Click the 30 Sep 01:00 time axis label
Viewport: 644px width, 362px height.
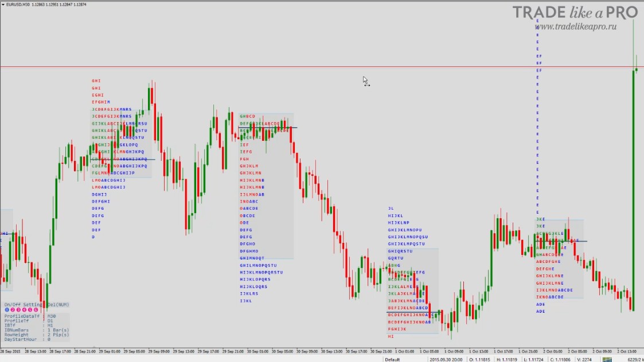pos(257,351)
